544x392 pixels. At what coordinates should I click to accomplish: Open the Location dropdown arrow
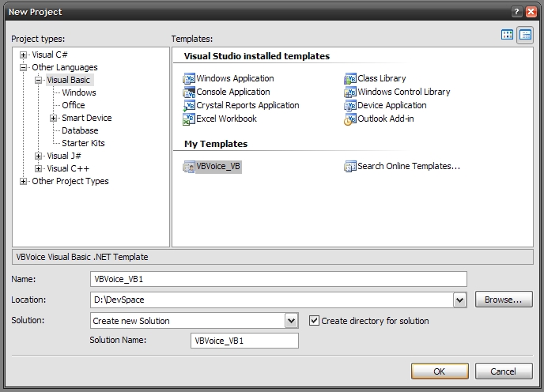tap(459, 300)
